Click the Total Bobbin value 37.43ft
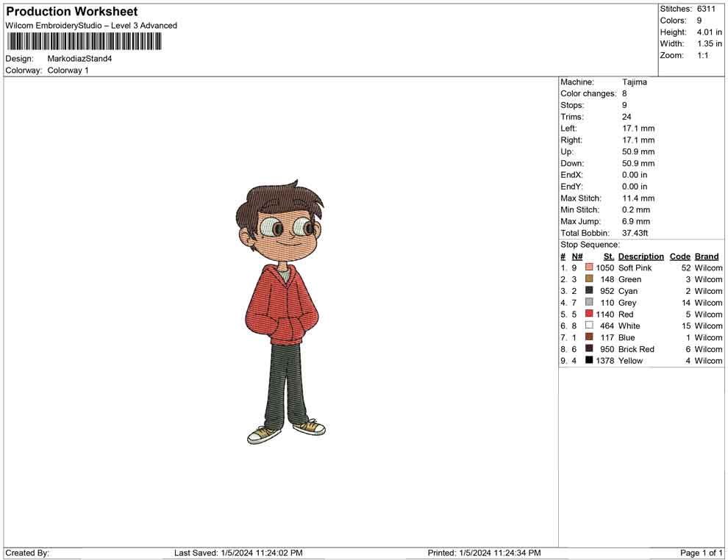 tap(635, 233)
